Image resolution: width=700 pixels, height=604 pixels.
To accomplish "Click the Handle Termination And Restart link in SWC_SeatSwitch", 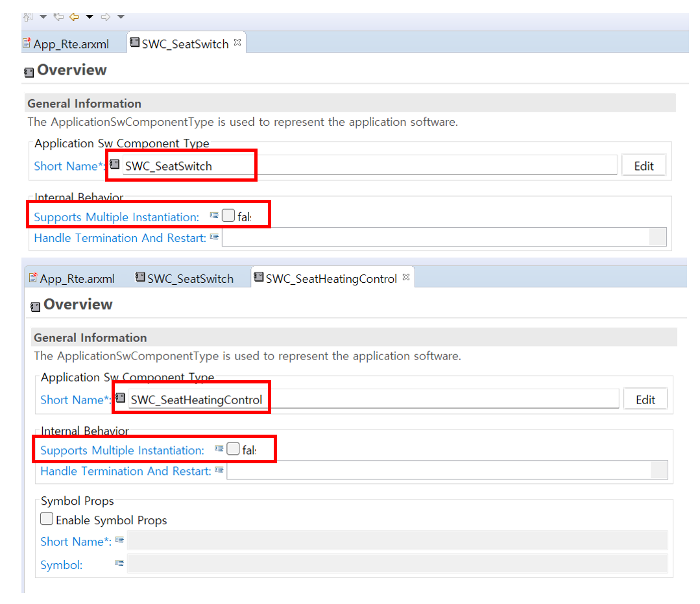I will point(120,237).
